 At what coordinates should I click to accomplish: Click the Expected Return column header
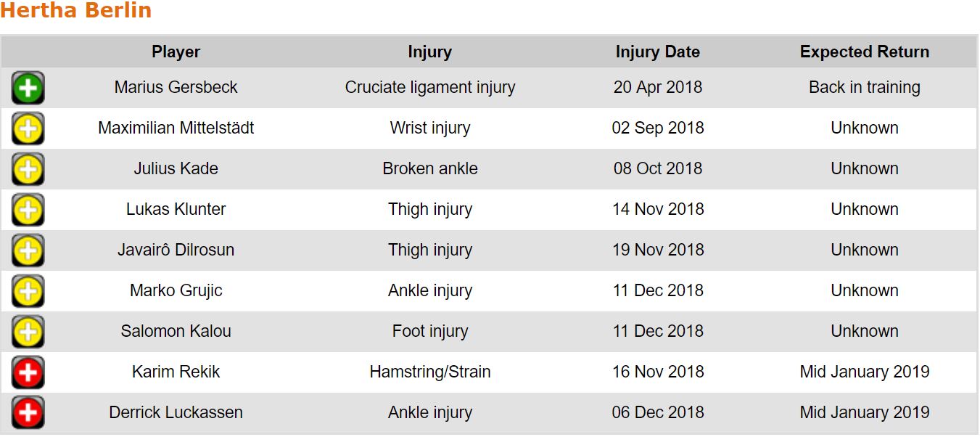click(x=864, y=52)
